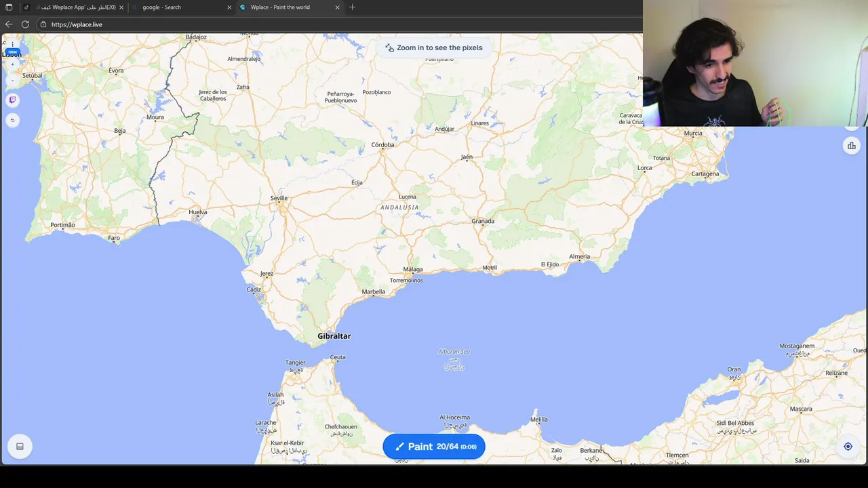Click the Murcia city label
The height and width of the screenshot is (488, 868).
(693, 133)
